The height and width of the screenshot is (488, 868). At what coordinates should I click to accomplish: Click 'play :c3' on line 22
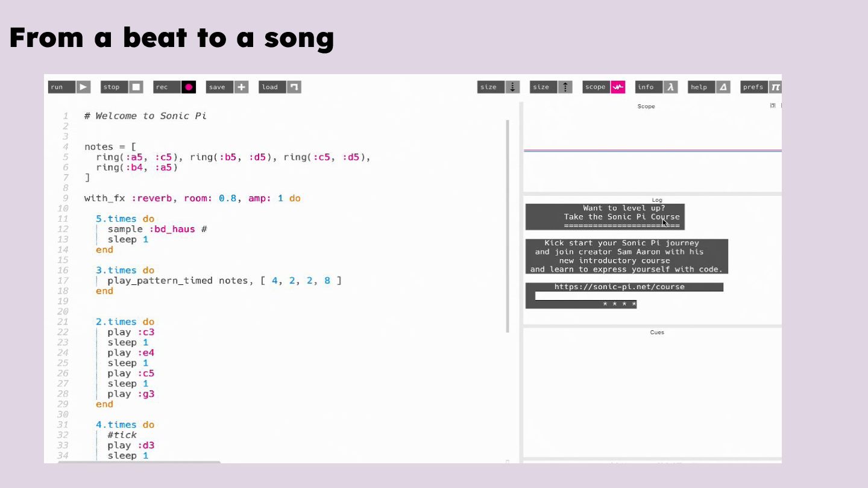pyautogui.click(x=131, y=332)
